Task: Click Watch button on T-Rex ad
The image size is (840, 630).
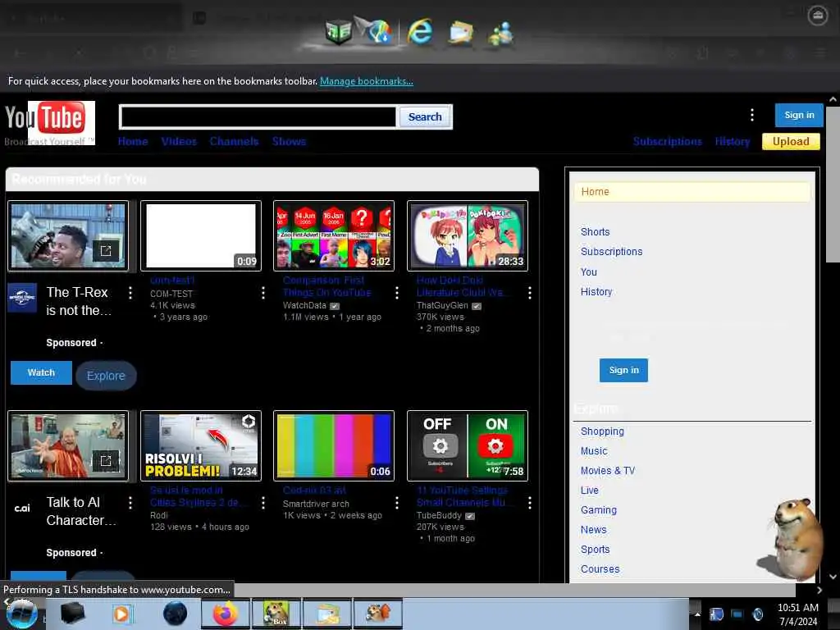Action: [41, 372]
